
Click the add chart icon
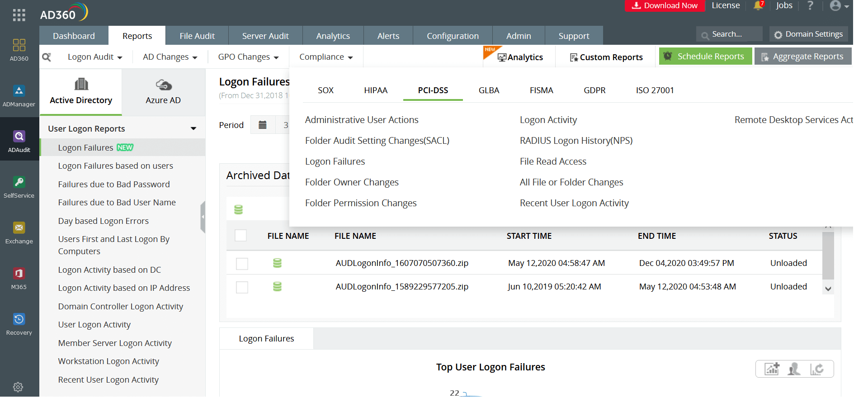point(772,369)
